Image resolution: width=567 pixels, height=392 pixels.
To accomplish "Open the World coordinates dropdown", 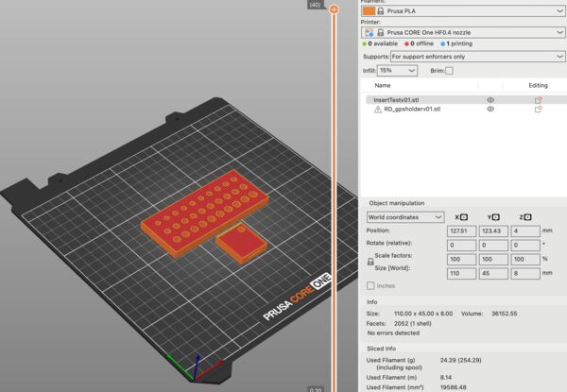I will [405, 217].
